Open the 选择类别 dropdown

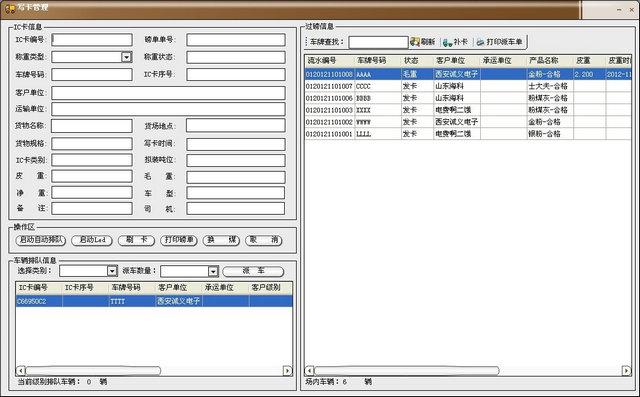click(x=112, y=271)
